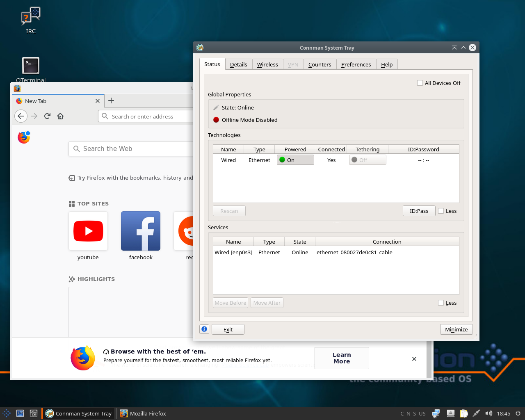Viewport: 525px width, 420px height.
Task: Check Less box in Services section
Action: point(441,303)
